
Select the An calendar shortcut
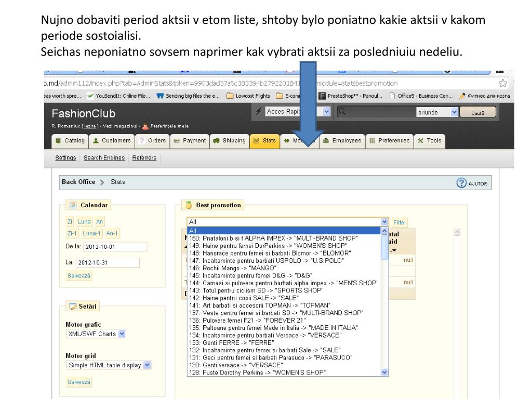coord(99,221)
